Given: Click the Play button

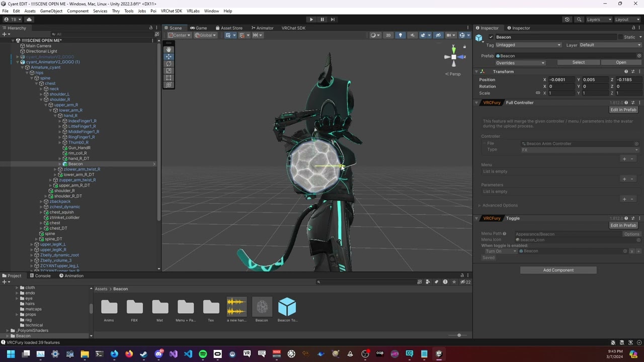Looking at the screenshot, I should coord(311,20).
